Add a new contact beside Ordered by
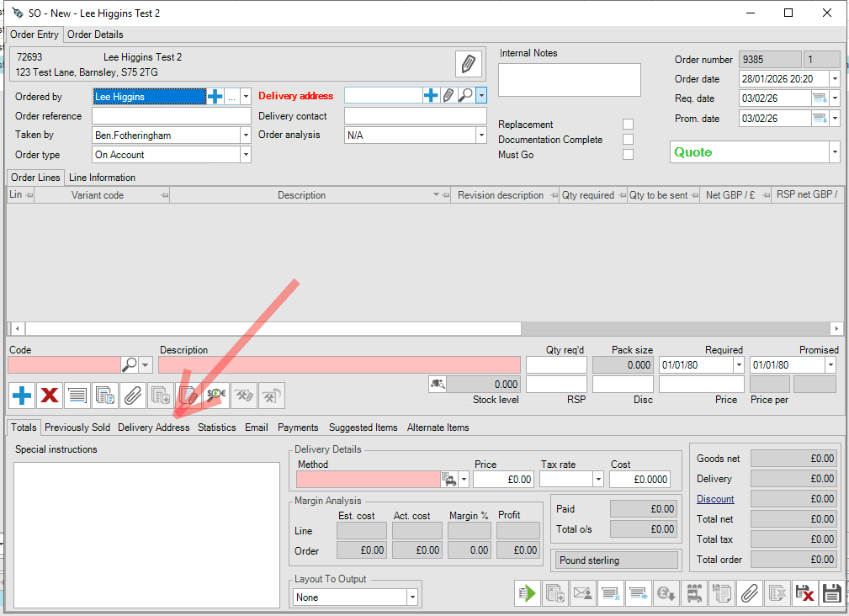This screenshot has height=616, width=849. pos(215,96)
